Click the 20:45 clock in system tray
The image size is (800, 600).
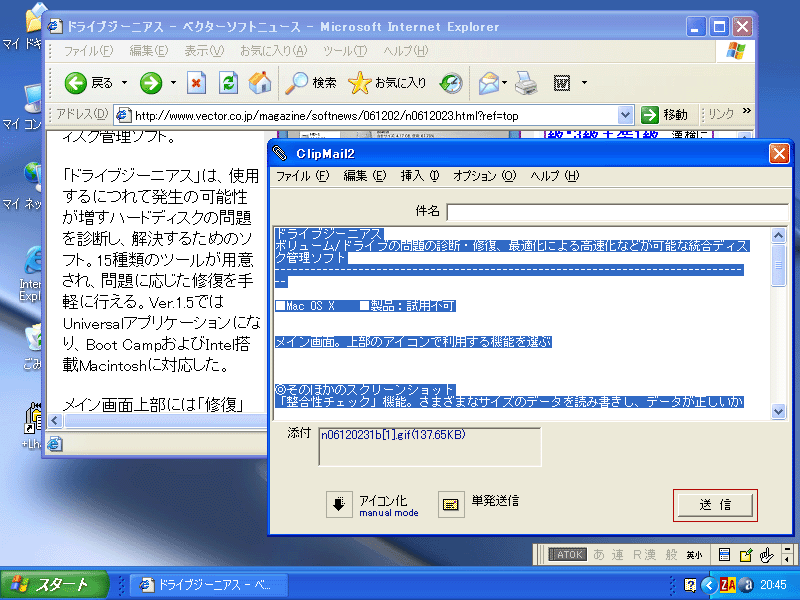click(x=773, y=585)
